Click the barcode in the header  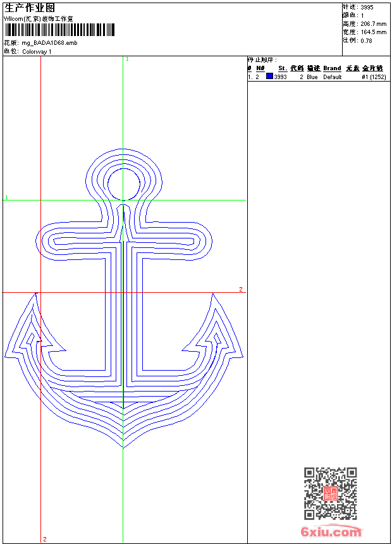[x=60, y=30]
